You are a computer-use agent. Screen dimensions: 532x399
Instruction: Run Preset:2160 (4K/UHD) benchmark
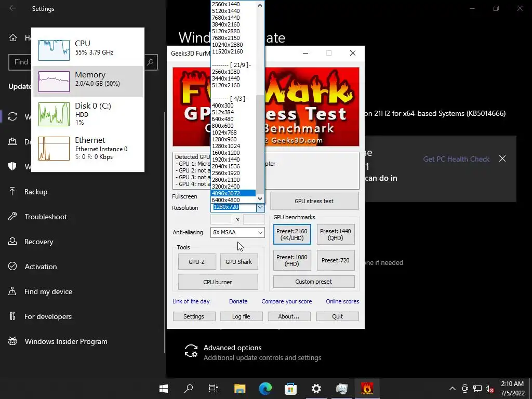pos(292,234)
